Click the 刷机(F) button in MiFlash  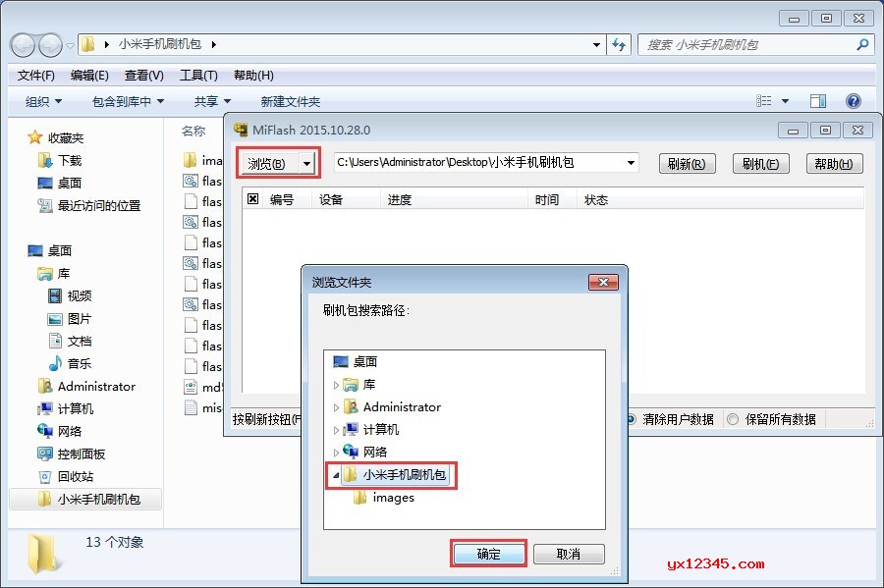760,164
